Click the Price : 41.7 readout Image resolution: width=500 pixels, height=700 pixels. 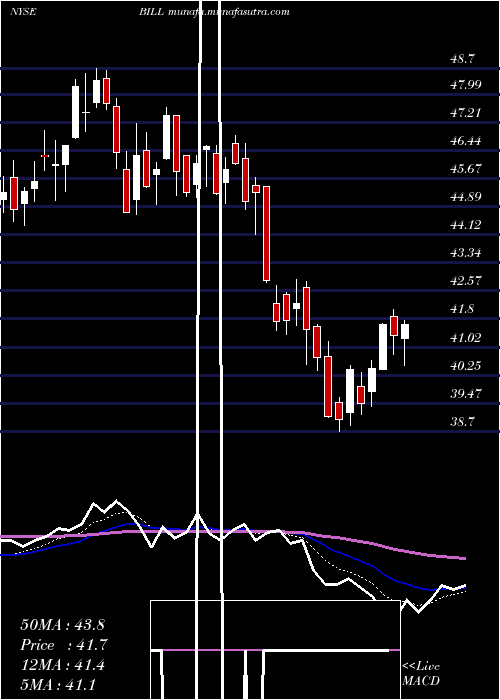pos(64,645)
